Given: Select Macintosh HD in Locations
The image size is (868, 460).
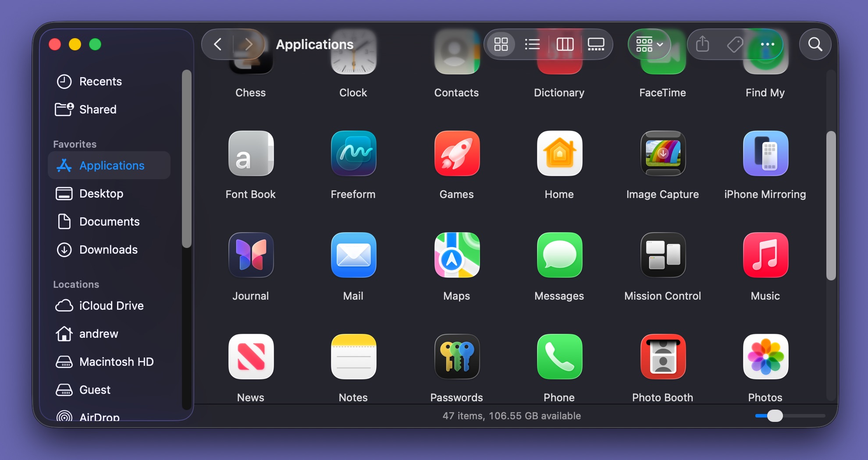Looking at the screenshot, I should point(109,362).
